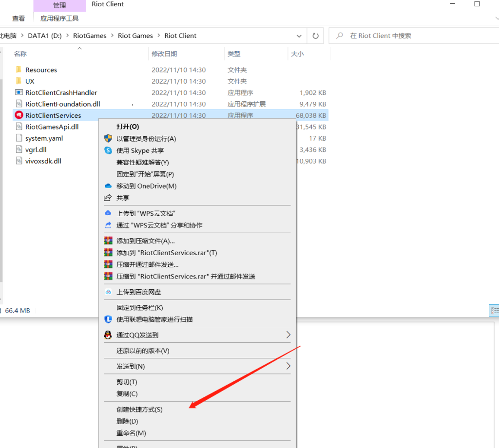The height and width of the screenshot is (448, 499).
Task: Choose 添加到 "RiotClientServices.rar"(T)
Action: 167,253
